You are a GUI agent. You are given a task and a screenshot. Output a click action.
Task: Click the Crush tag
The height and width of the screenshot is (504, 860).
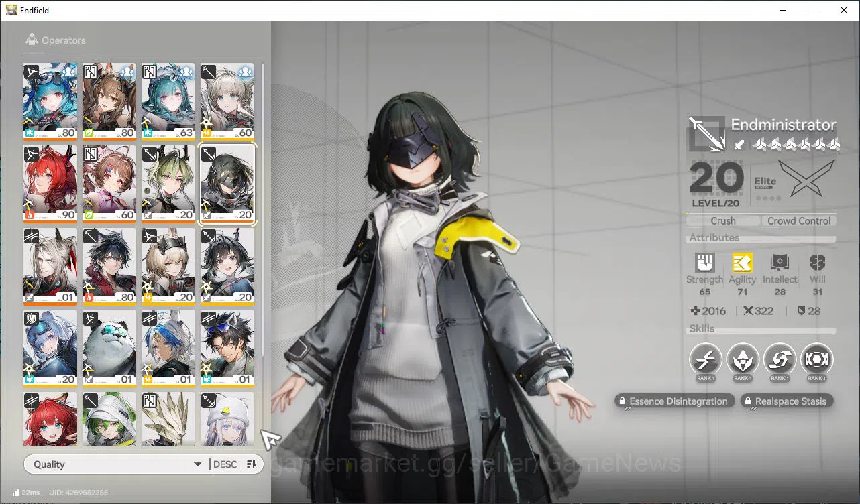[723, 220]
